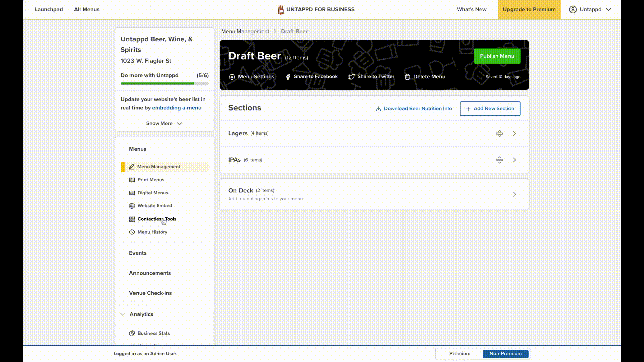Open Business Stats under Analytics
The height and width of the screenshot is (362, 644).
(x=154, y=333)
